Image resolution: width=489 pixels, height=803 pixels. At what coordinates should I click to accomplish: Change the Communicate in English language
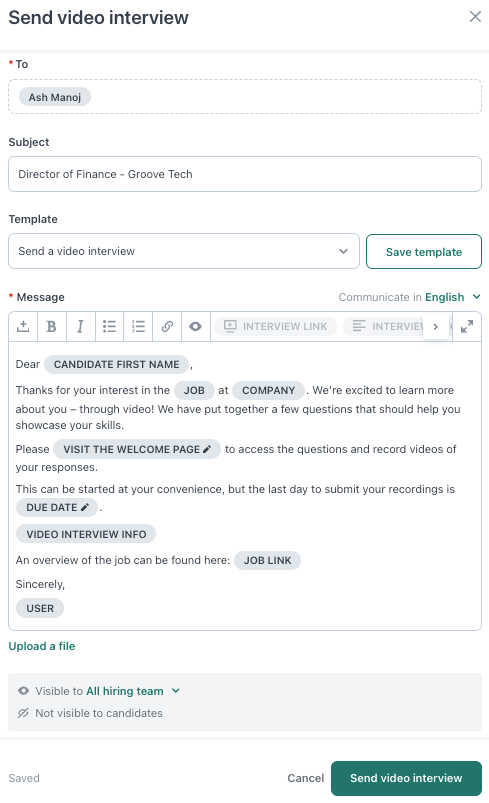[453, 297]
